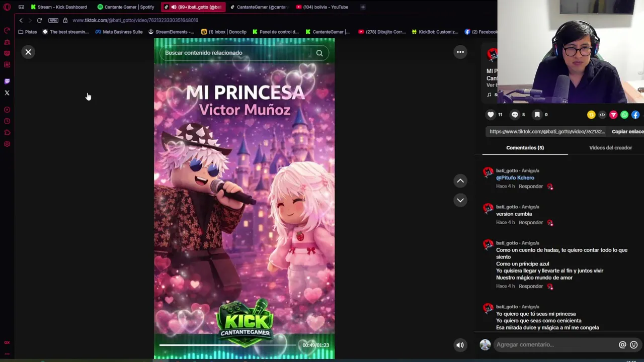Switch to Cantante Gamer Spotify tab
644x362 pixels.
click(x=126, y=7)
